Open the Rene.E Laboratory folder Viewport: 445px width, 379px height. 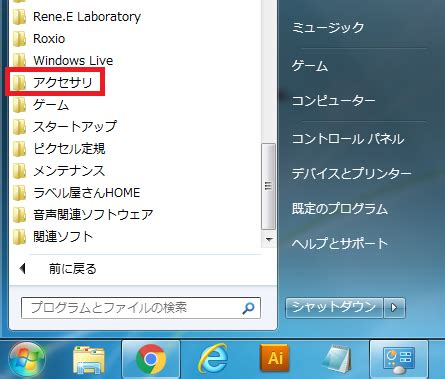click(87, 17)
